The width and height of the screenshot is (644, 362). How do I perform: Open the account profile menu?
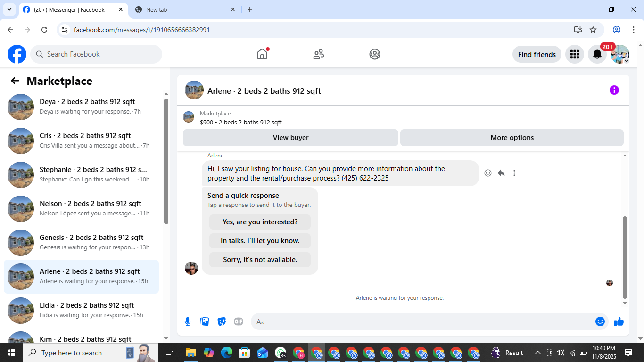click(620, 54)
